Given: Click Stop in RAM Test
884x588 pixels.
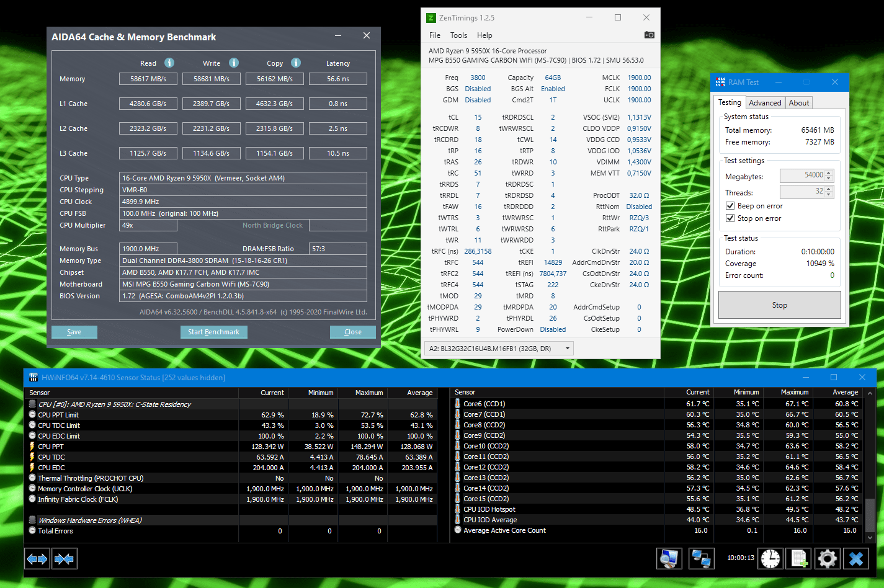Looking at the screenshot, I should (780, 305).
